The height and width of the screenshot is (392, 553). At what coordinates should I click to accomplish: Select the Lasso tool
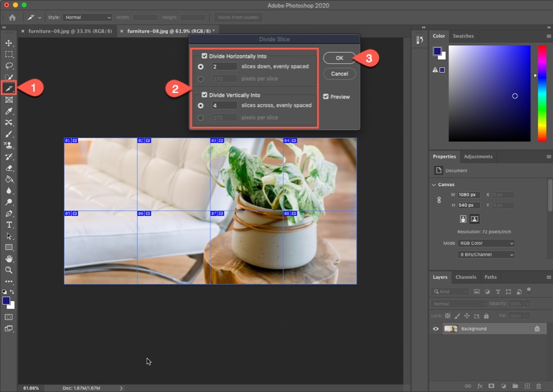(x=9, y=65)
